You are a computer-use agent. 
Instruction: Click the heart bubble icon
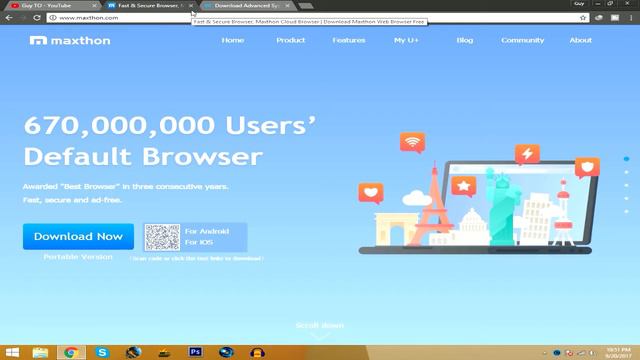point(371,193)
